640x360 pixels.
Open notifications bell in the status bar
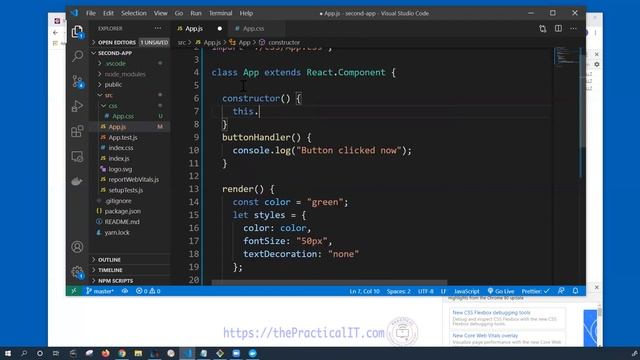[x=576, y=291]
